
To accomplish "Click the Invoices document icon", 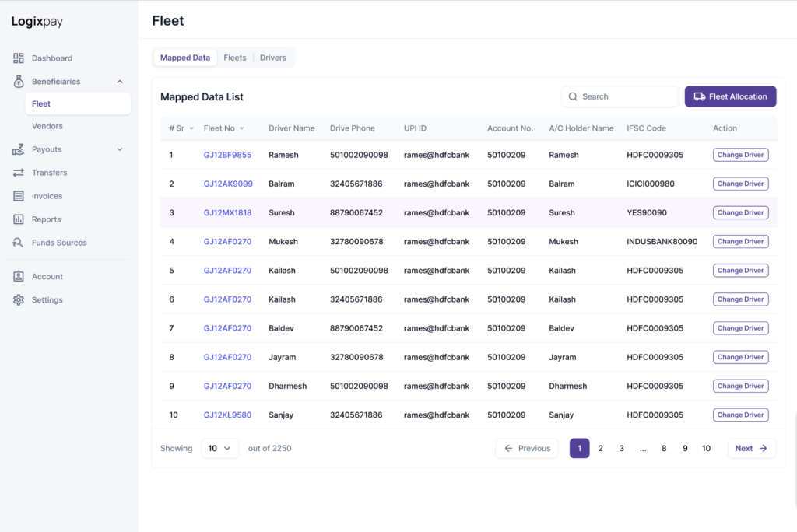I will tap(19, 196).
